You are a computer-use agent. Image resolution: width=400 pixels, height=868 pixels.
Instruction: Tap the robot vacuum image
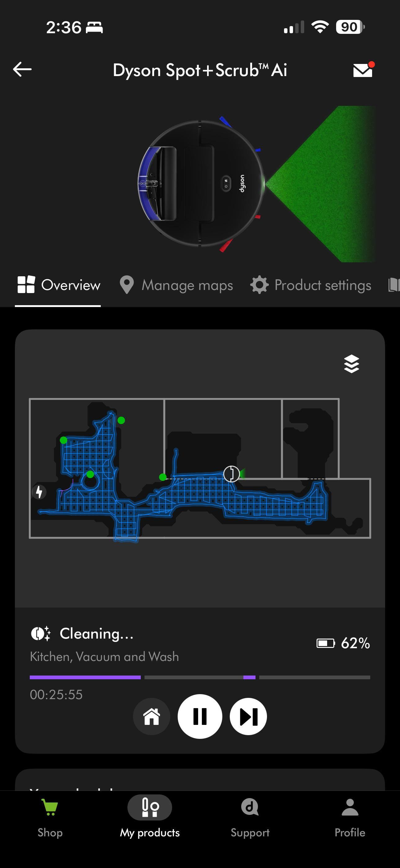201,184
